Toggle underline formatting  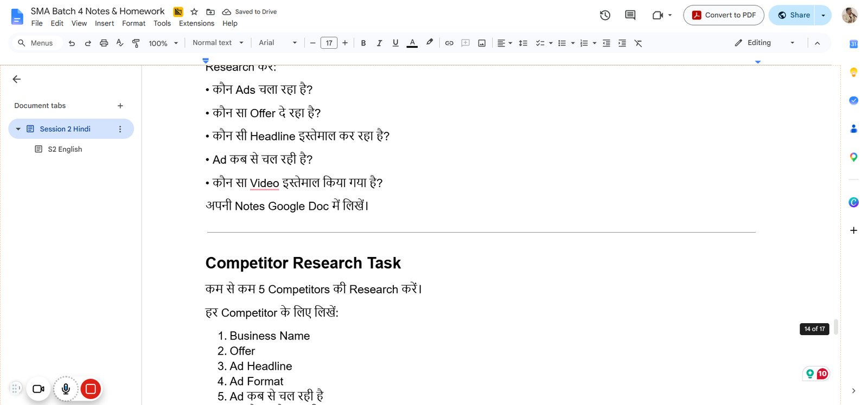tap(395, 43)
